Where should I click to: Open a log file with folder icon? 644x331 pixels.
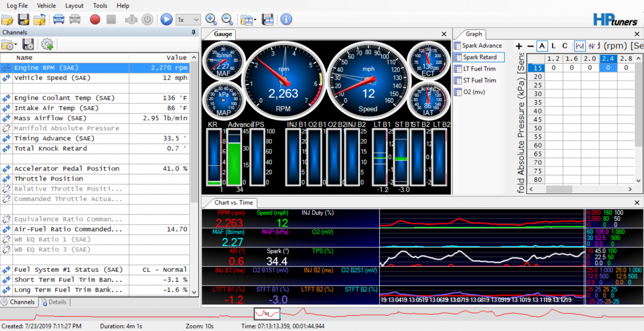[x=8, y=19]
